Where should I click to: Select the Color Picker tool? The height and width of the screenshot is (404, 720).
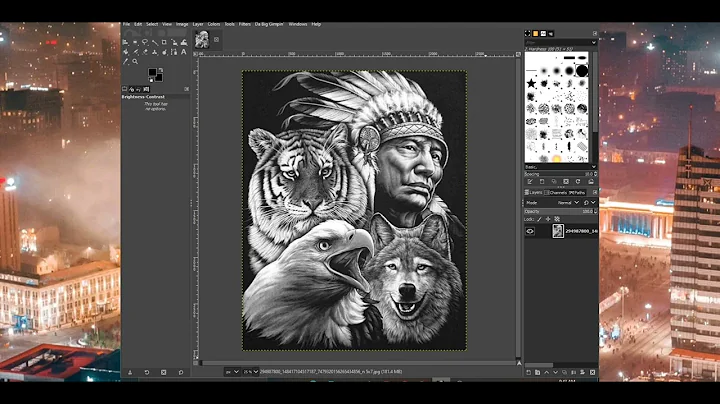(x=126, y=61)
